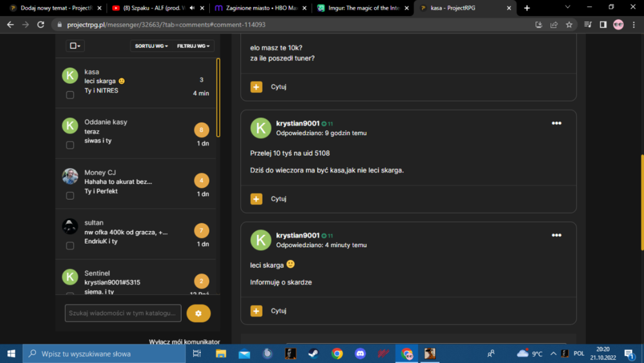The height and width of the screenshot is (363, 644).
Task: Open File Explorer from the taskbar
Action: [221, 353]
